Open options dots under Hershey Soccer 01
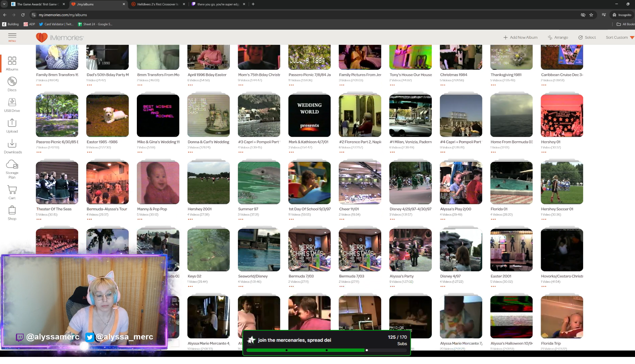 (x=544, y=219)
